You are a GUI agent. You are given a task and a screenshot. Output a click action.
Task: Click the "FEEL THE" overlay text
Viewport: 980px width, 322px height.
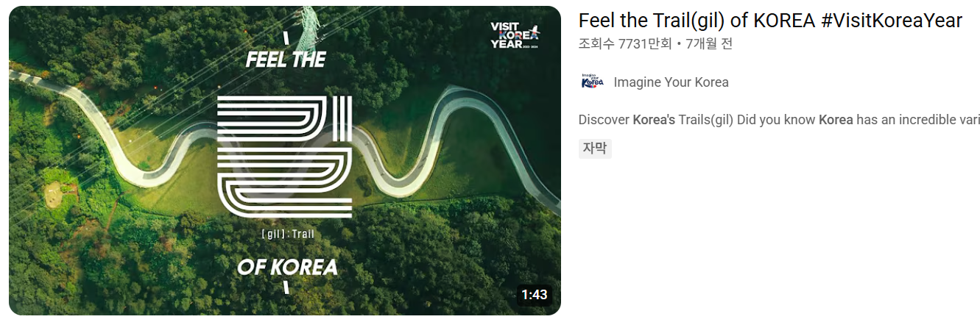pyautogui.click(x=286, y=60)
